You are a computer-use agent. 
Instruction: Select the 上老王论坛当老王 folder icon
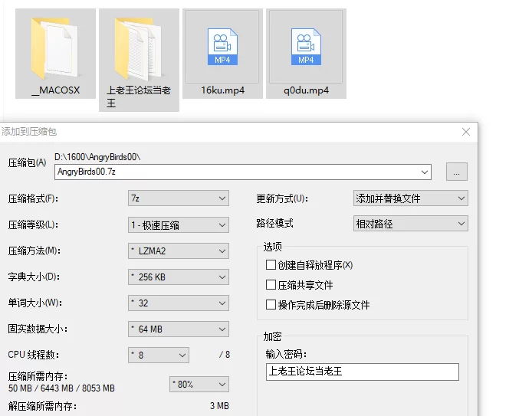[139, 49]
